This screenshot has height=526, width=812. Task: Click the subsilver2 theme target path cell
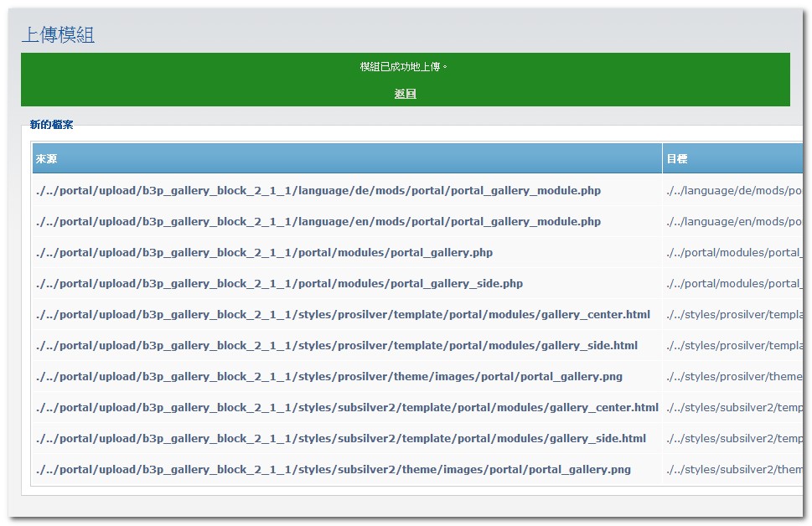pos(733,470)
